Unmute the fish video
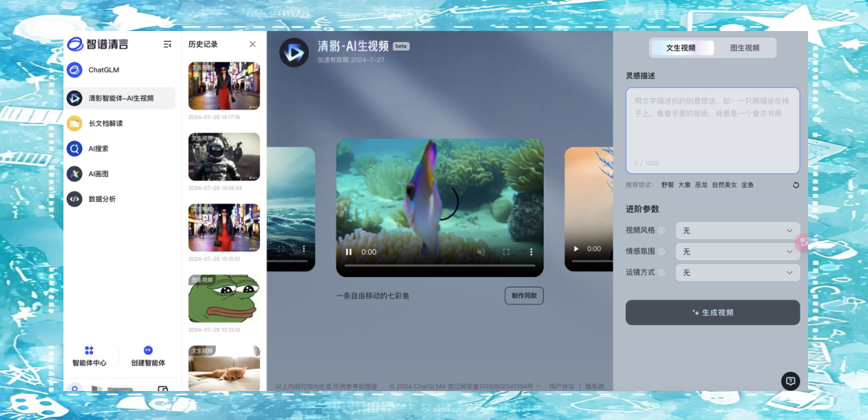The image size is (868, 420). point(481,252)
